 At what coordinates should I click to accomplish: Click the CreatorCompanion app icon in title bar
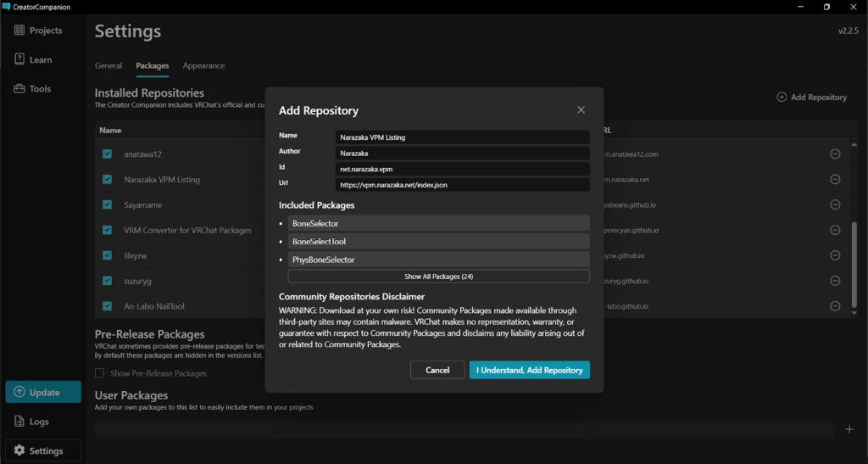[x=7, y=7]
